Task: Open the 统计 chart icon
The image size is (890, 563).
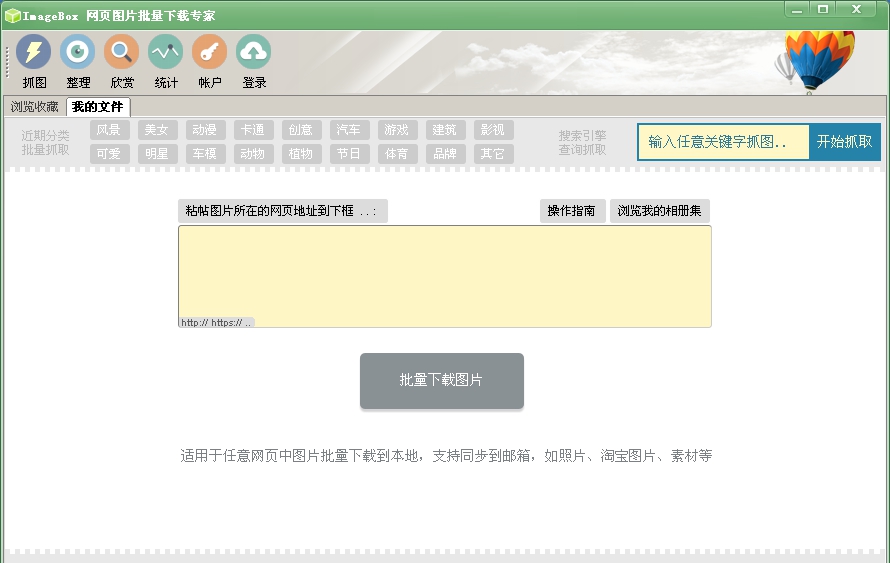Action: [x=165, y=52]
